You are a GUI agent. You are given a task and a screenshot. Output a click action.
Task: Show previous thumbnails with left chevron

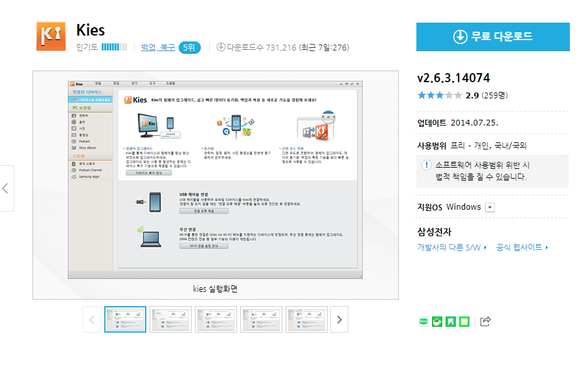[x=92, y=320]
